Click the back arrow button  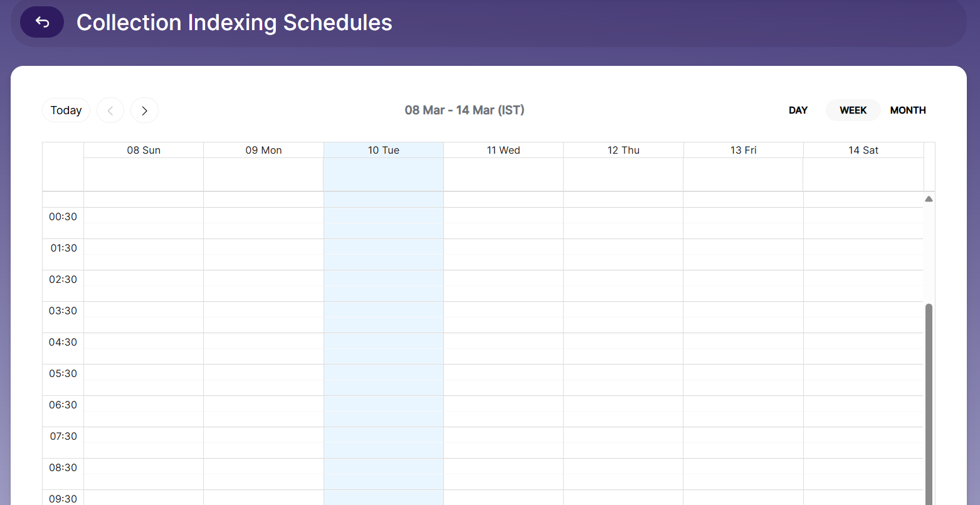(x=42, y=23)
